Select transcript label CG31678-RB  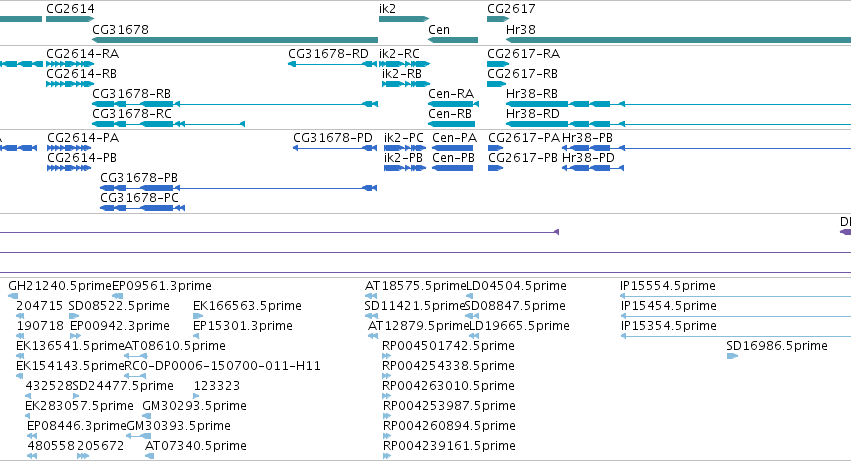pos(131,94)
